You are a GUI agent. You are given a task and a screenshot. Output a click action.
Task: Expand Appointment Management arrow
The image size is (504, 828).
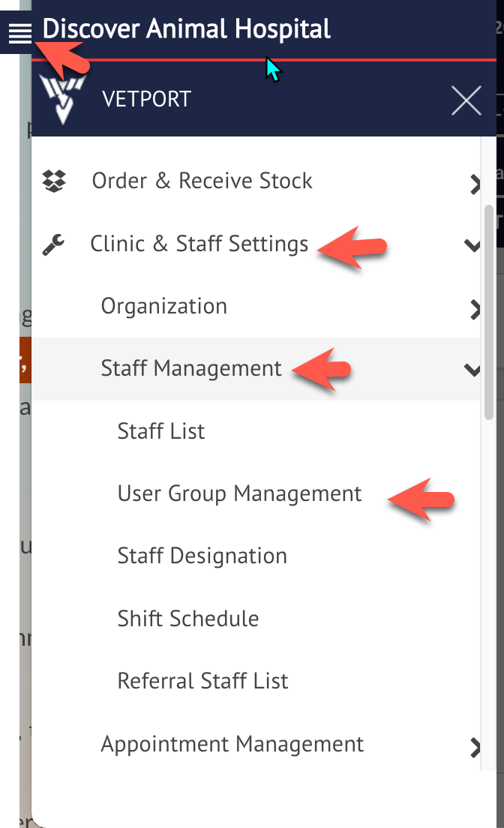pos(475,747)
